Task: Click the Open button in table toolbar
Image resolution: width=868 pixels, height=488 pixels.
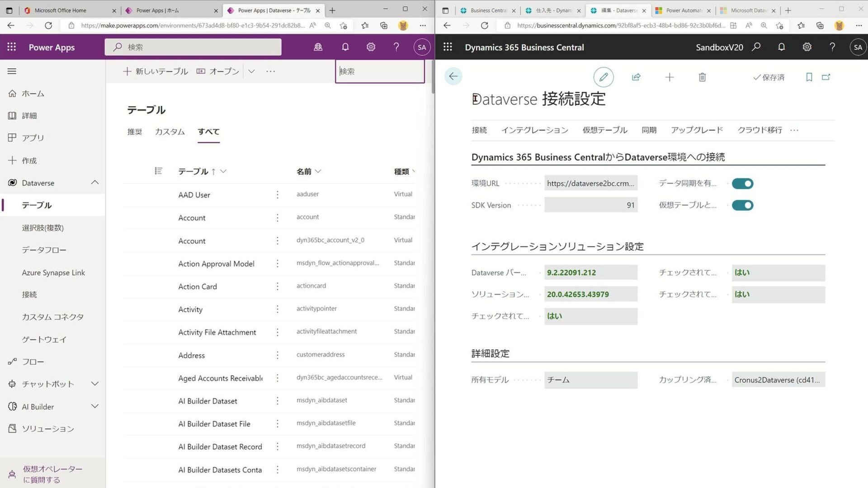Action: [x=217, y=71]
